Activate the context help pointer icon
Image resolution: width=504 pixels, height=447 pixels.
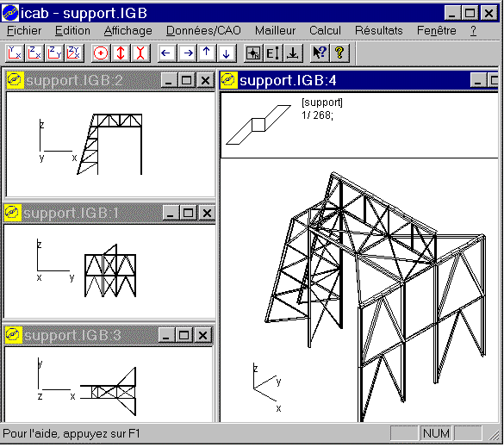pos(320,53)
